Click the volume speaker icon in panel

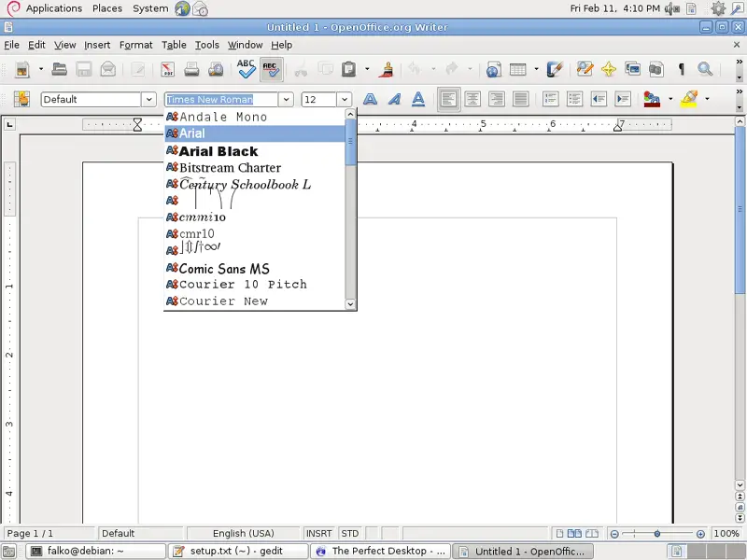pyautogui.click(x=672, y=8)
